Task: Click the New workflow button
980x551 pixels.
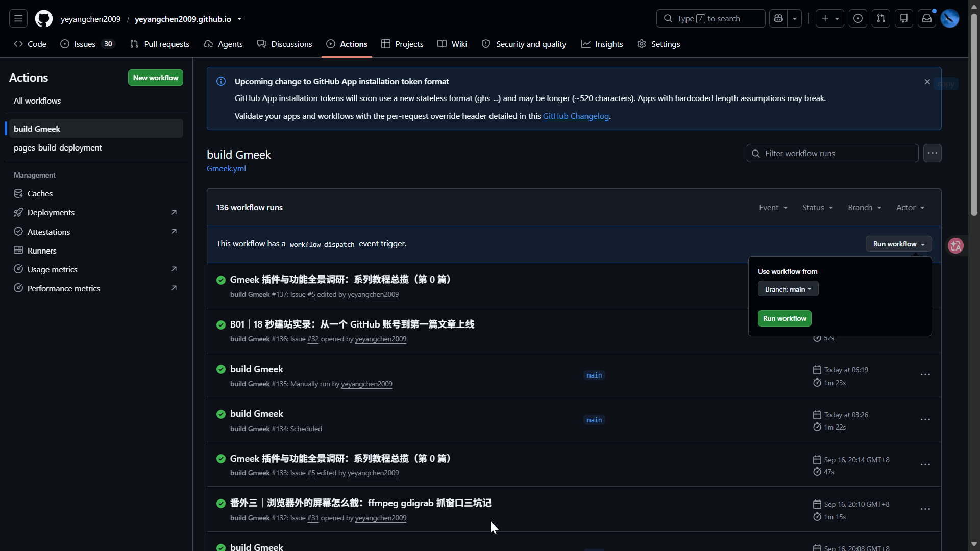Action: point(156,78)
